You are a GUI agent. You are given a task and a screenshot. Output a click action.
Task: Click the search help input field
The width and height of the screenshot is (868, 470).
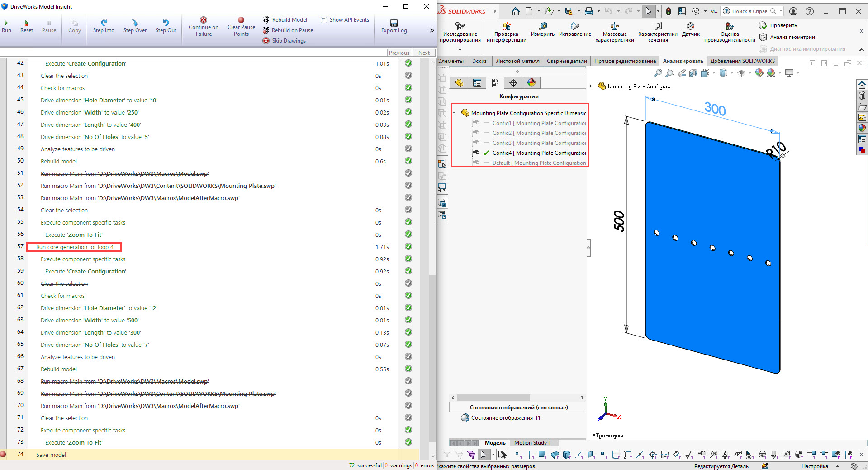pos(749,11)
